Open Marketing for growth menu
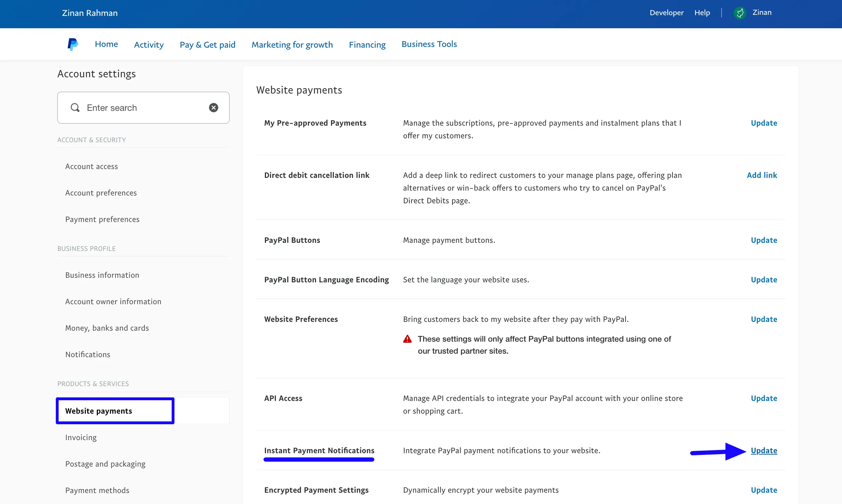This screenshot has height=504, width=842. [292, 45]
